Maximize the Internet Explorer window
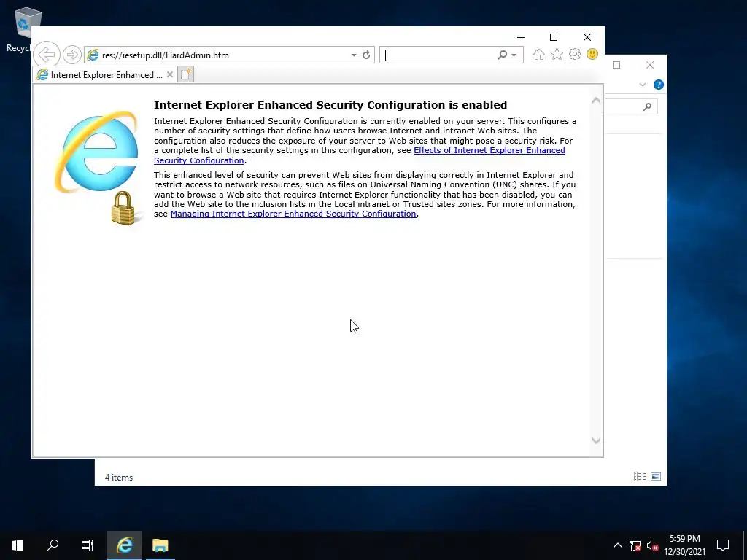The image size is (747, 560). pos(554,37)
